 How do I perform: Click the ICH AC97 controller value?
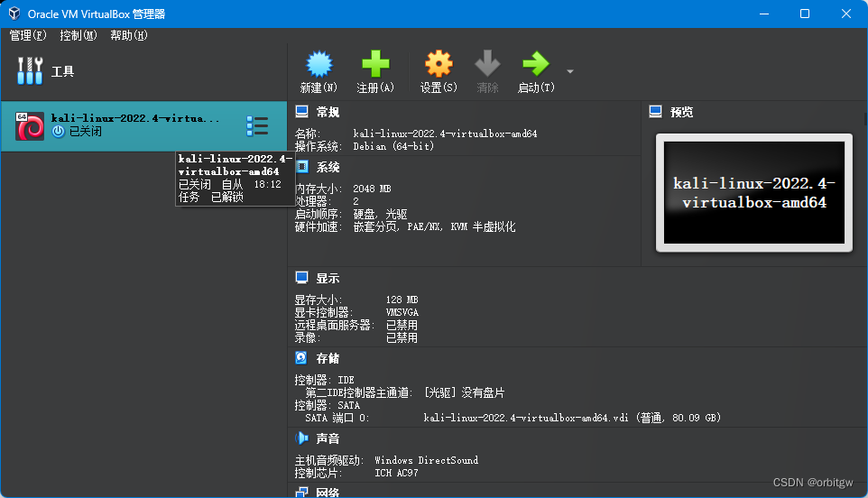coord(396,473)
